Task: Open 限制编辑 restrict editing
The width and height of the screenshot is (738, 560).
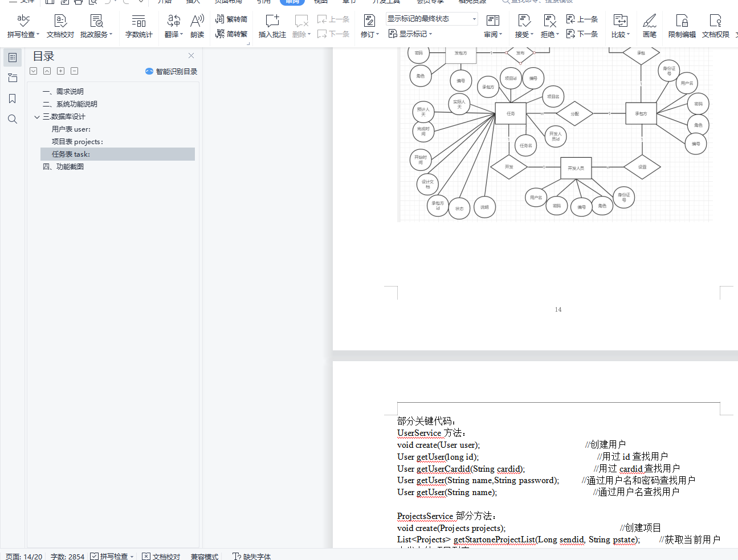Action: [682, 26]
